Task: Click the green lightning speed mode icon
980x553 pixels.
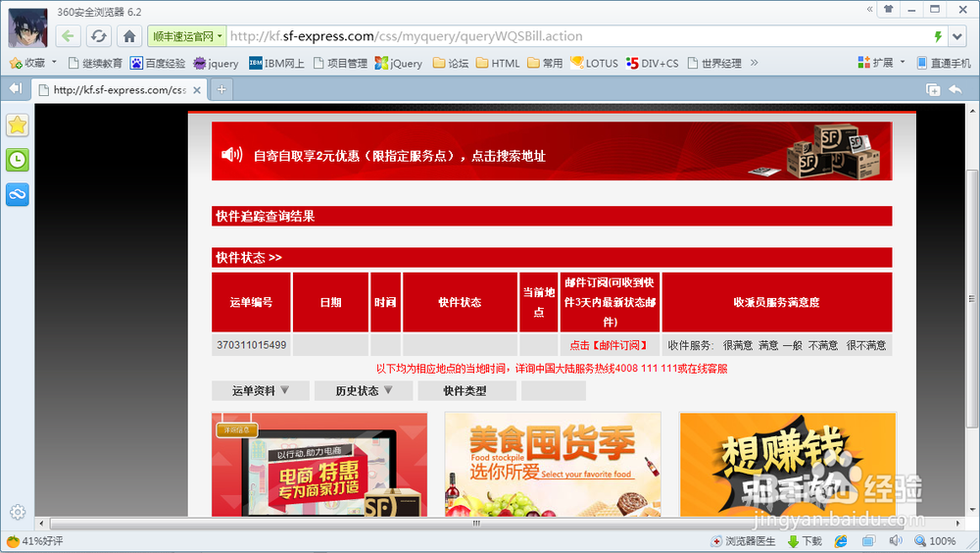Action: [x=938, y=36]
